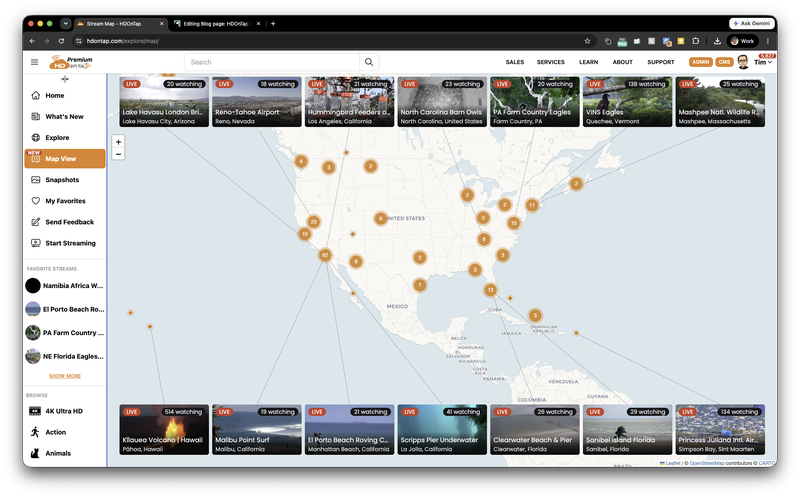This screenshot has width=800, height=497.
Task: Select PA Farm Country favorite stream
Action: tap(65, 333)
